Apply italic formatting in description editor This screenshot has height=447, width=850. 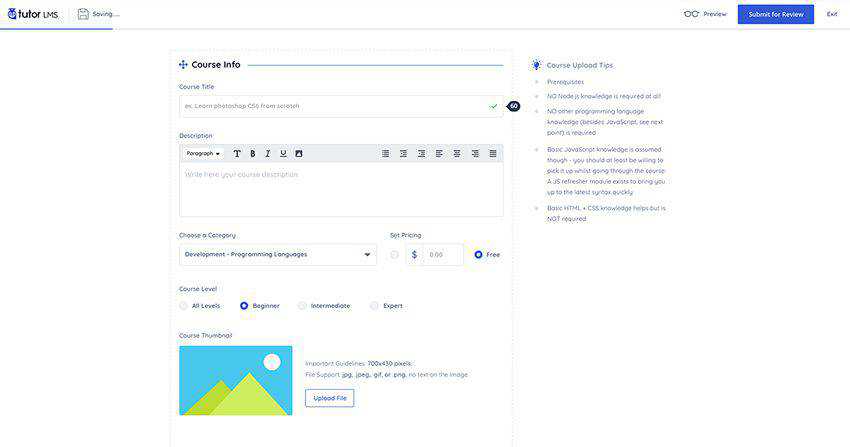267,153
